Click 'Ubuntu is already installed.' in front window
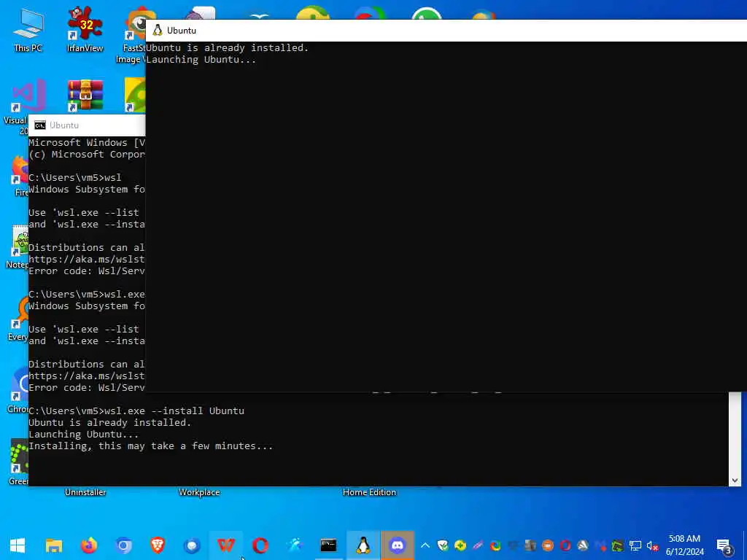Viewport: 747px width, 560px height. (228, 47)
